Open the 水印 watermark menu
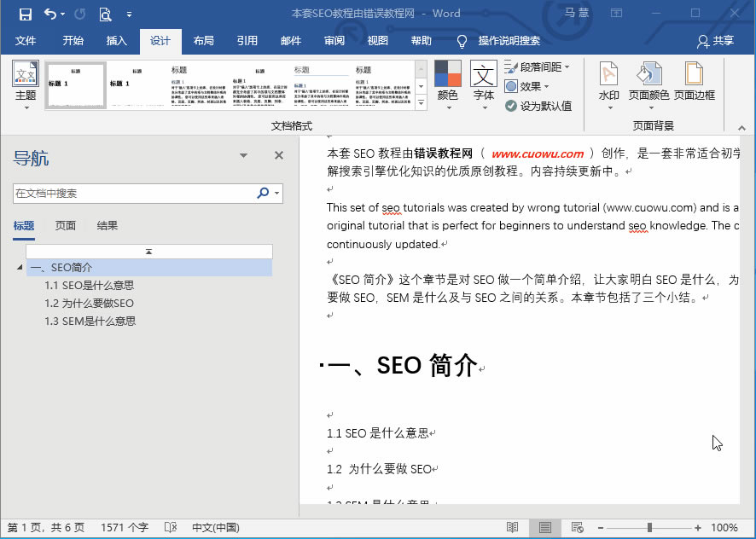This screenshot has height=539, width=756. pyautogui.click(x=608, y=85)
